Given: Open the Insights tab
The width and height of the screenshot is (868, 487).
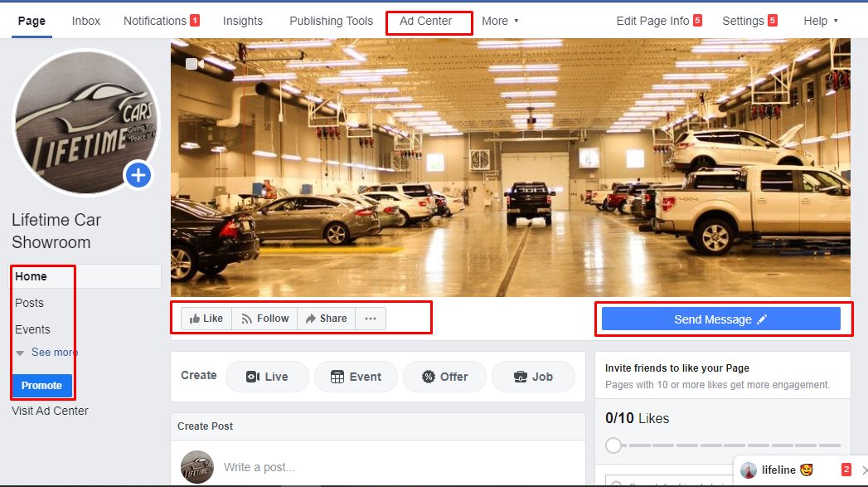Looking at the screenshot, I should coord(242,21).
